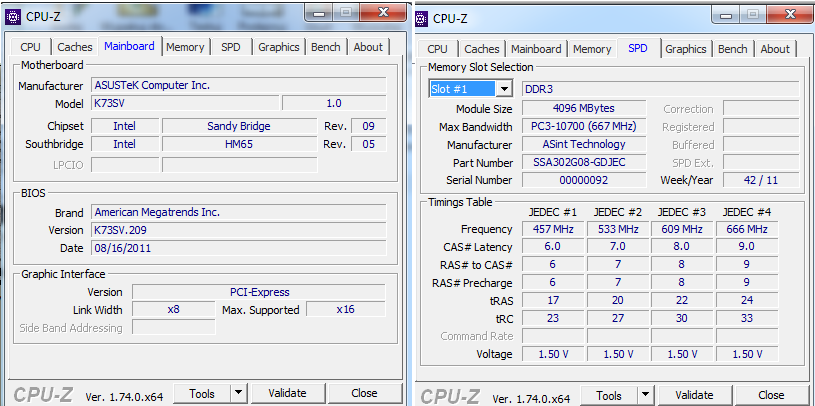Switch to Memory tab in the right window
Screen dimensions: 815x406
592,49
